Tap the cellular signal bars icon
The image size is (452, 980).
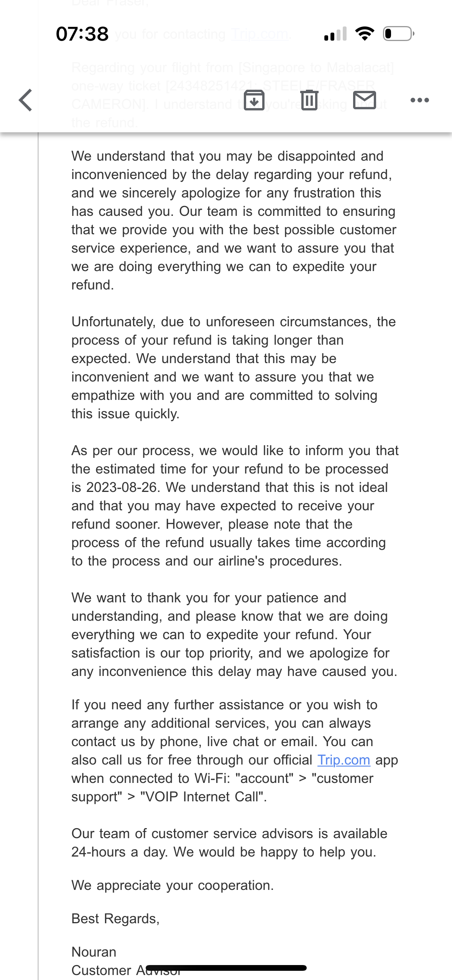(x=335, y=34)
